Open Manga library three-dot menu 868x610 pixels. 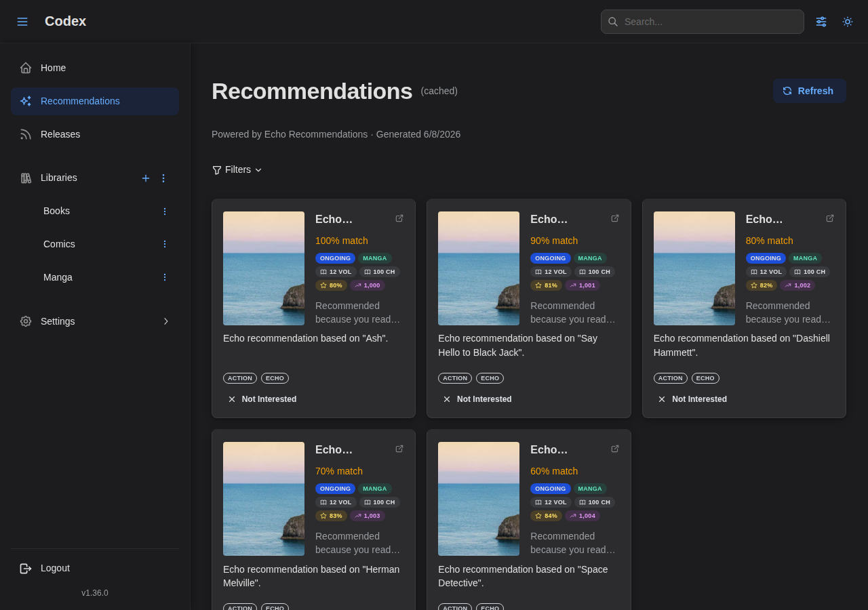point(164,277)
